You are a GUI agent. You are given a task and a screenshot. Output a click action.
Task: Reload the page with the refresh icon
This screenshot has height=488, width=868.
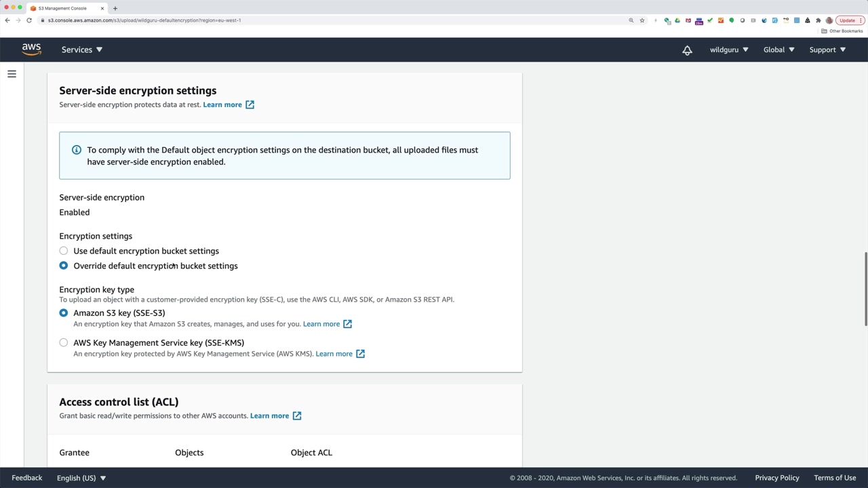pos(29,20)
